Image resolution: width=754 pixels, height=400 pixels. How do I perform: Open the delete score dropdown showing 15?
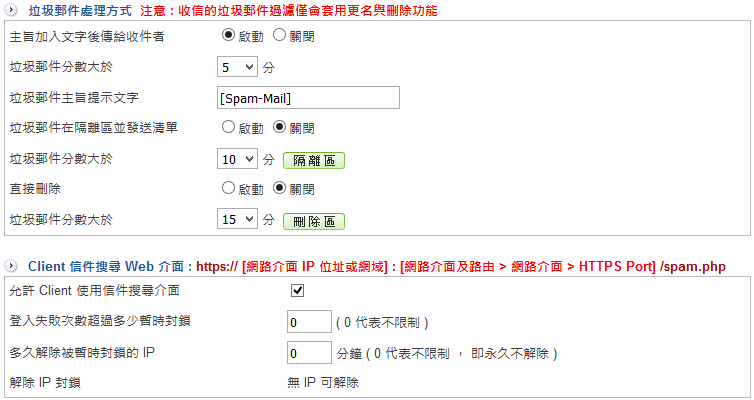(x=237, y=220)
